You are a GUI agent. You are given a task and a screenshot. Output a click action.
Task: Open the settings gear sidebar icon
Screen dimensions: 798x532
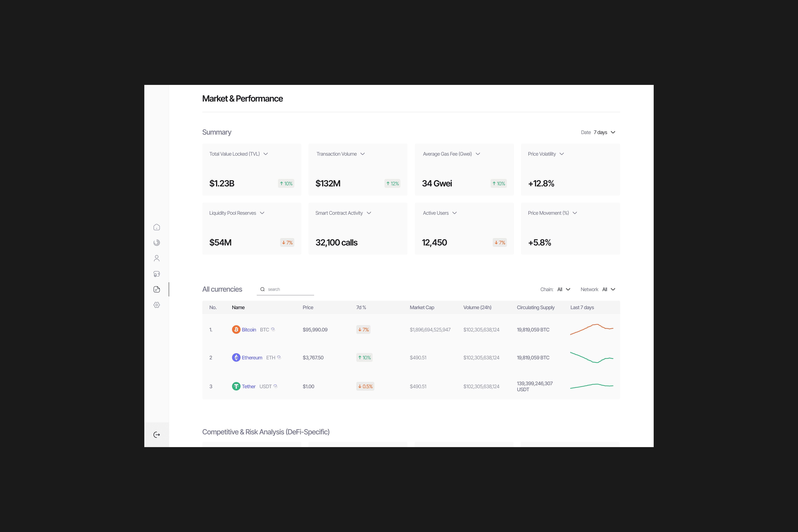point(156,305)
